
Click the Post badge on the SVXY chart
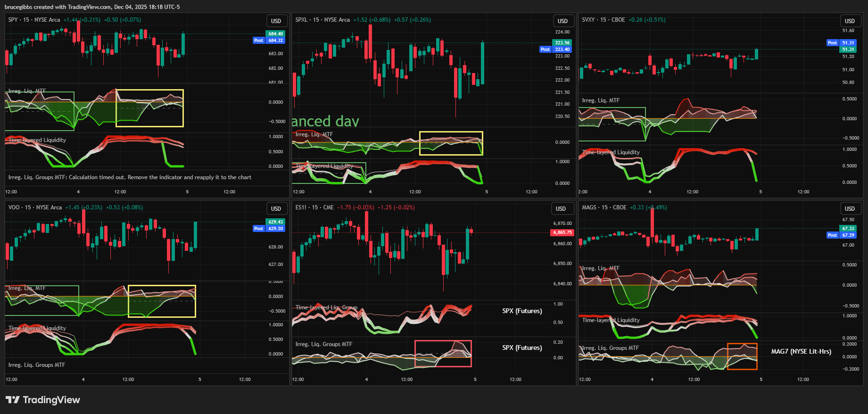tap(832, 43)
